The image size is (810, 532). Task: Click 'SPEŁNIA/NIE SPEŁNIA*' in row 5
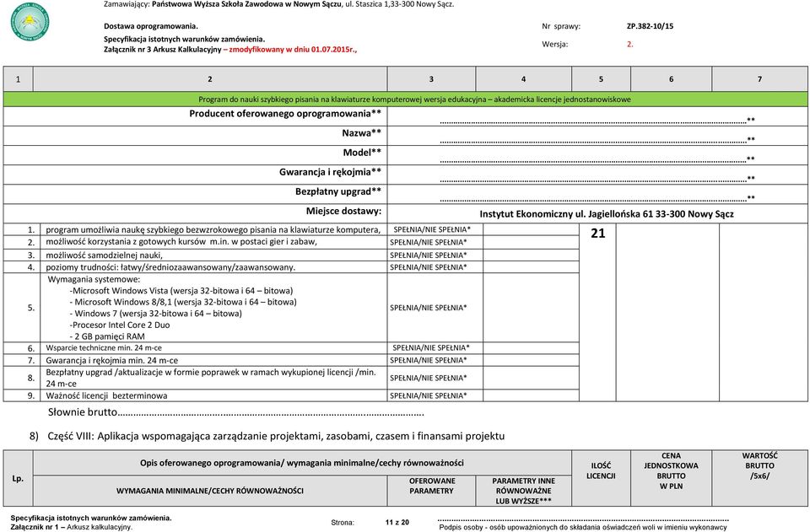tap(429, 308)
